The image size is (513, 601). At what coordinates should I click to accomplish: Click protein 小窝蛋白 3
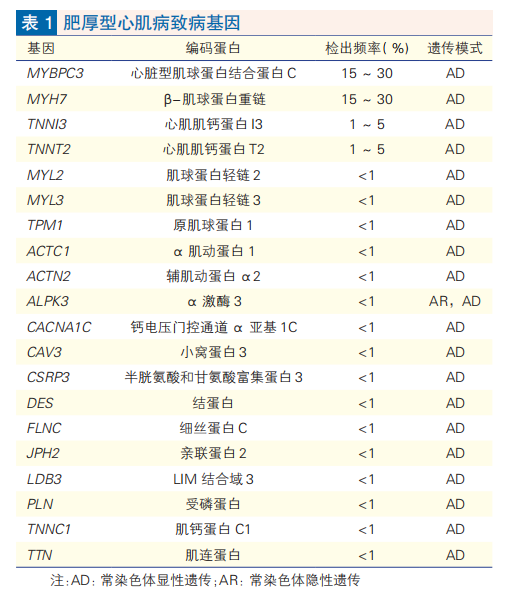213,352
